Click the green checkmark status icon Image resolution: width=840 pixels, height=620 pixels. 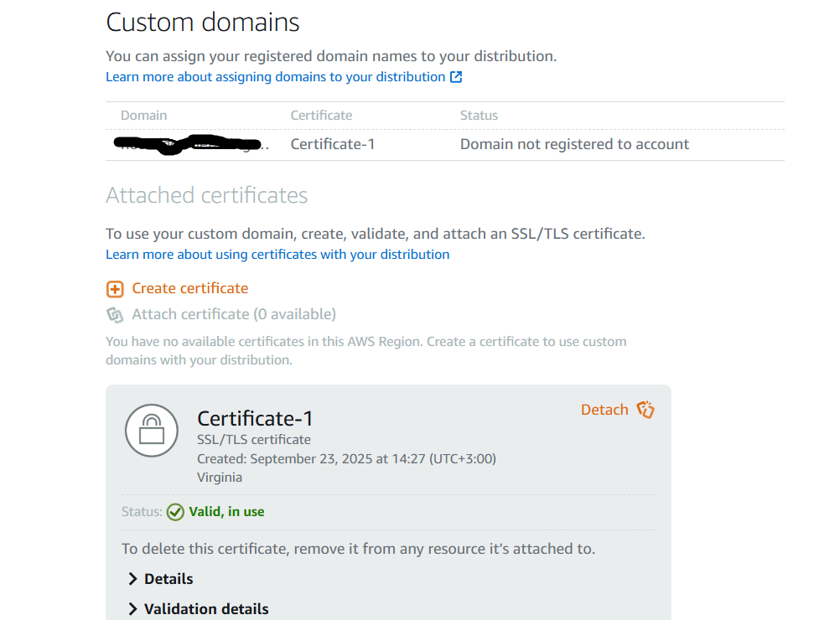[x=175, y=512]
